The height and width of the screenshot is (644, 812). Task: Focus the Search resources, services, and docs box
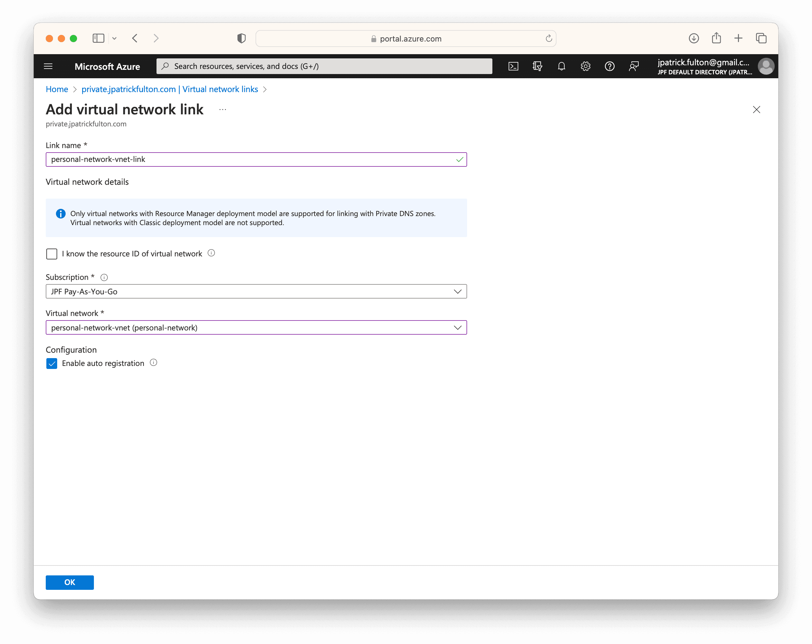coord(324,66)
